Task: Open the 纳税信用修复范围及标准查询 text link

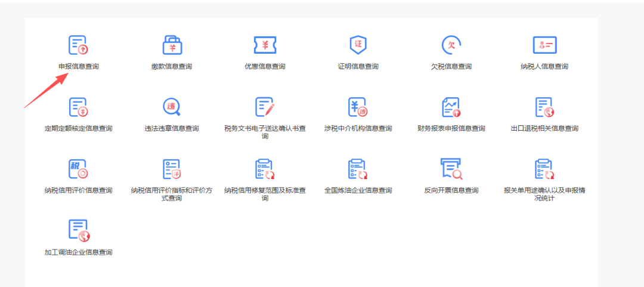Action: point(265,194)
